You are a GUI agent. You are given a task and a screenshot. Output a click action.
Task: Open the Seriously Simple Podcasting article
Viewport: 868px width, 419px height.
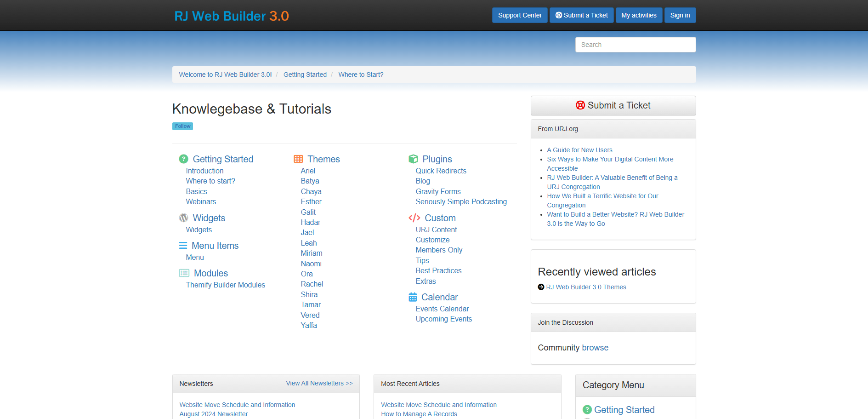pyautogui.click(x=461, y=201)
